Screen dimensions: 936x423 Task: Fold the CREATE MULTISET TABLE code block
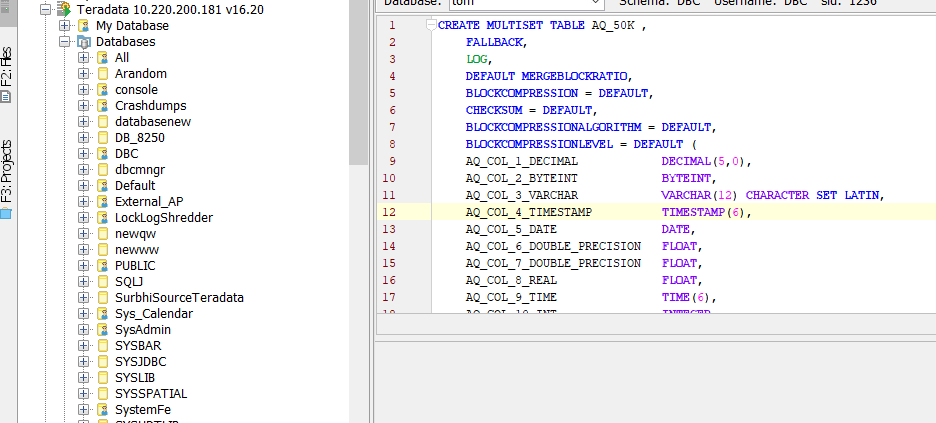pos(430,25)
